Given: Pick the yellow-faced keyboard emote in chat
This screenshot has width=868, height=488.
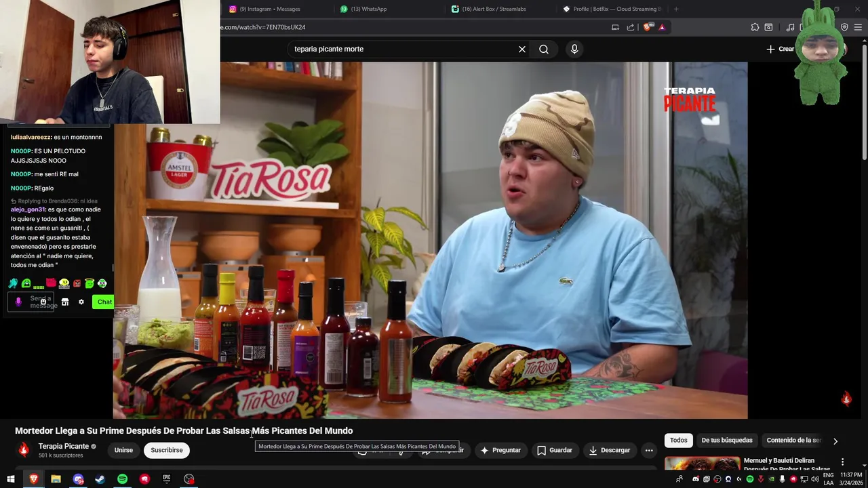Looking at the screenshot, I should (x=64, y=283).
